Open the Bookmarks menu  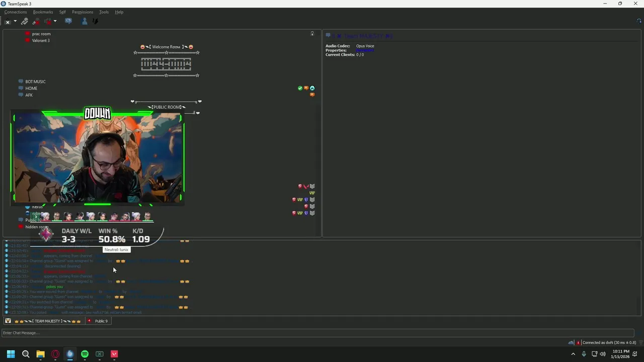[x=43, y=12]
